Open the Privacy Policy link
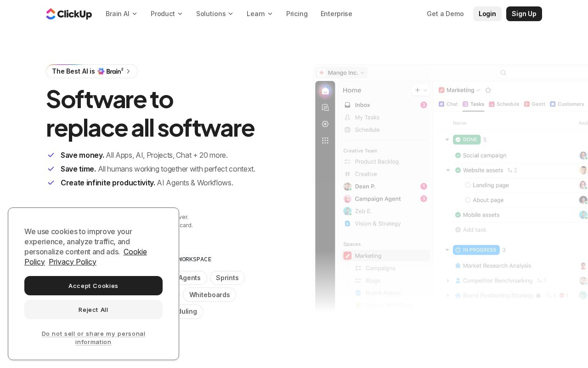Image resolution: width=588 pixels, height=368 pixels. (x=73, y=262)
